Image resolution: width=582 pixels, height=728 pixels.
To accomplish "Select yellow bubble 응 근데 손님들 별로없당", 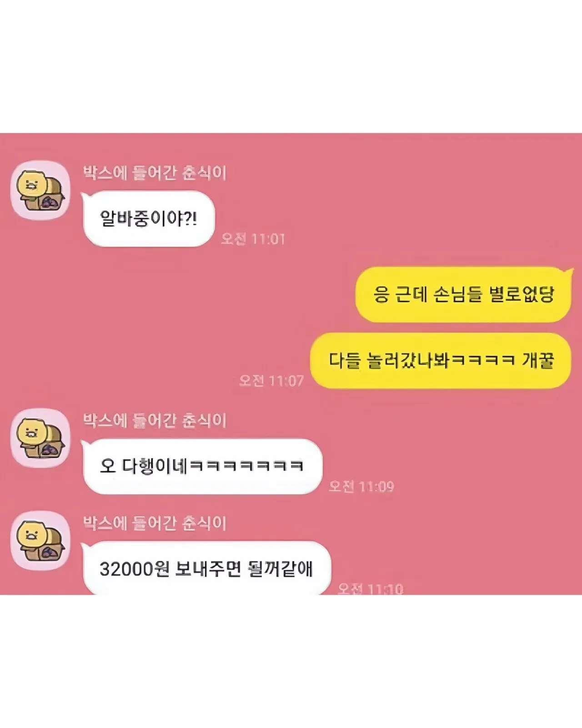I will point(463,294).
